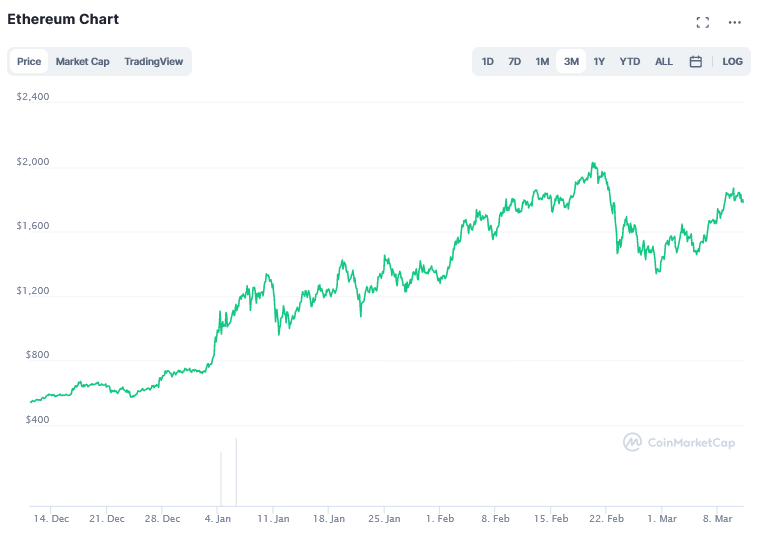762x534 pixels.
Task: Select the 3M time range
Action: pyautogui.click(x=571, y=62)
